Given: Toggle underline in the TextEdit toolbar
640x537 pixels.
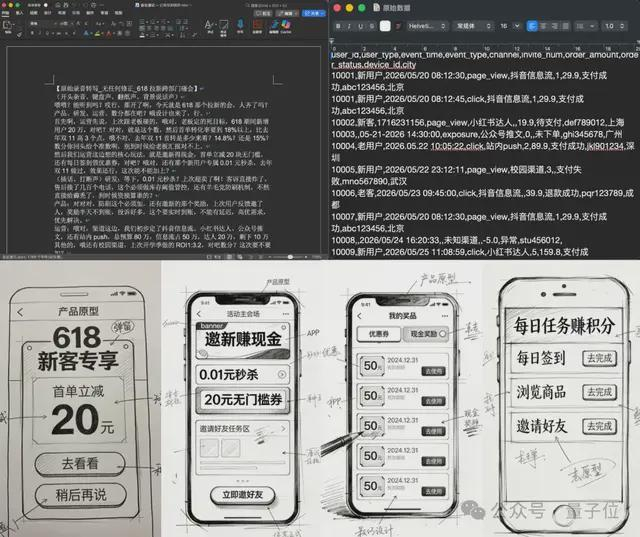Looking at the screenshot, I should click(x=360, y=26).
